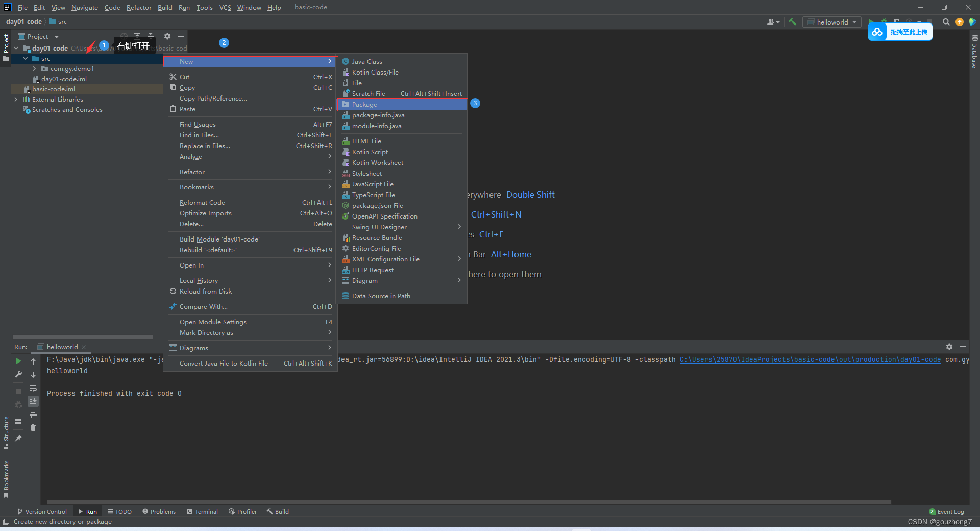980x531 pixels.
Task: Choose Reload from Disk in context menu
Action: (250, 292)
